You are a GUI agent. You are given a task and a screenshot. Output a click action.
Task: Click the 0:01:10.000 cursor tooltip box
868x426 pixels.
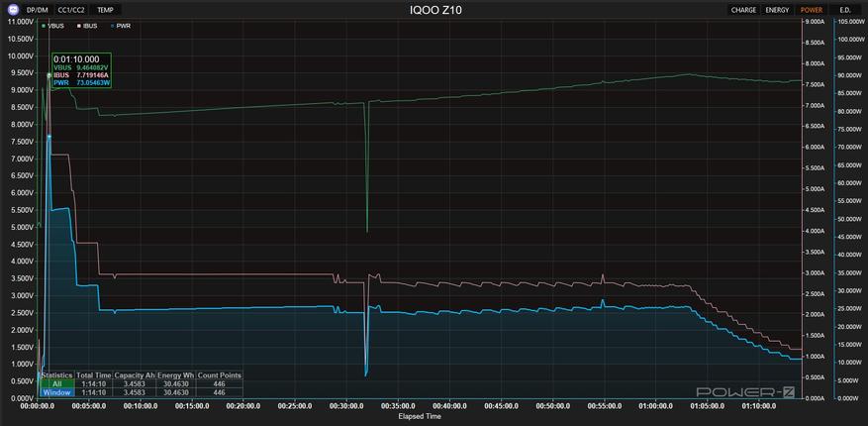point(81,71)
